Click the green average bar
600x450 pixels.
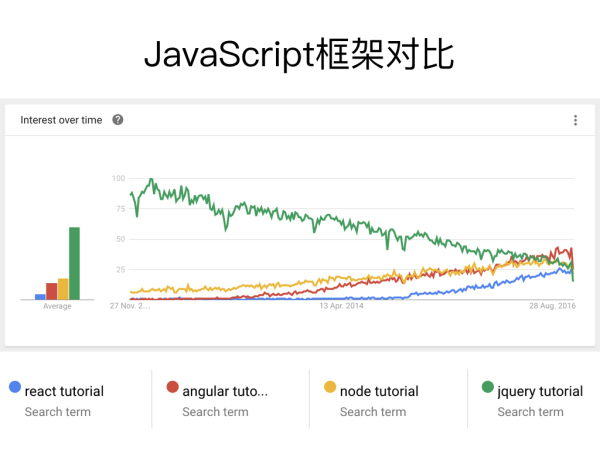74,263
